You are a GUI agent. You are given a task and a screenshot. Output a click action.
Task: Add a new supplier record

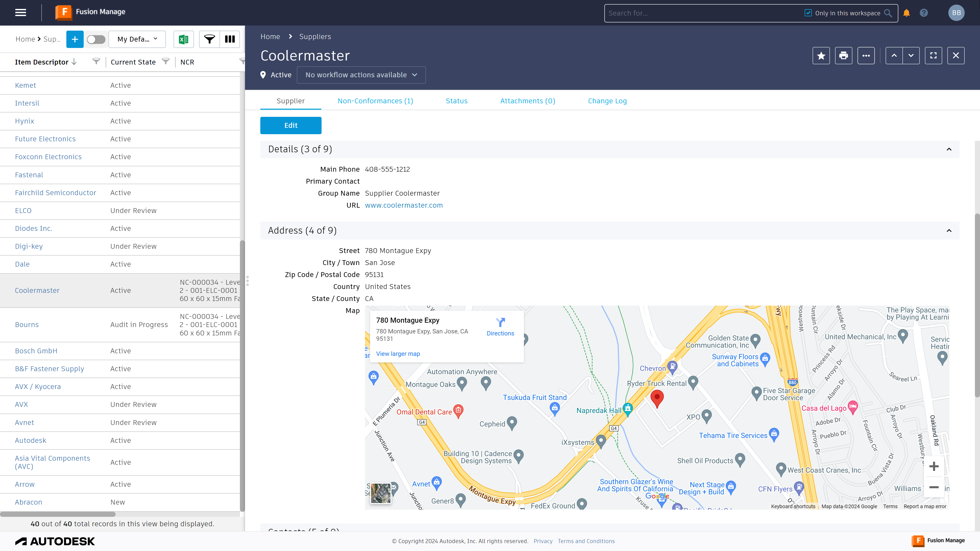pos(75,39)
